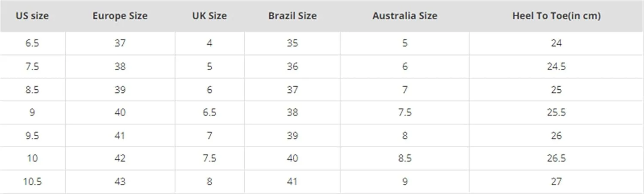The image size is (644, 194).
Task: Select Europe size 38 cell
Action: [x=120, y=67]
